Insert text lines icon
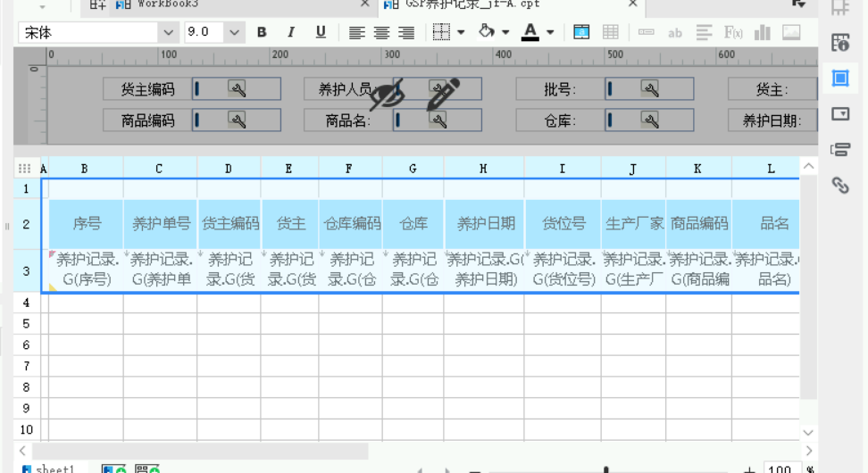 (x=705, y=33)
